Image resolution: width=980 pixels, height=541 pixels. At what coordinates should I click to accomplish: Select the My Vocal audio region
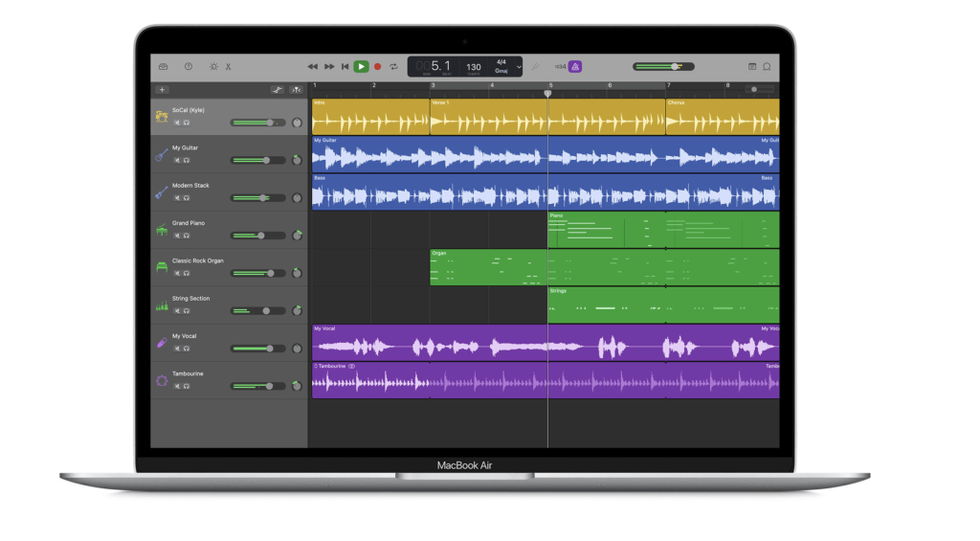click(546, 343)
